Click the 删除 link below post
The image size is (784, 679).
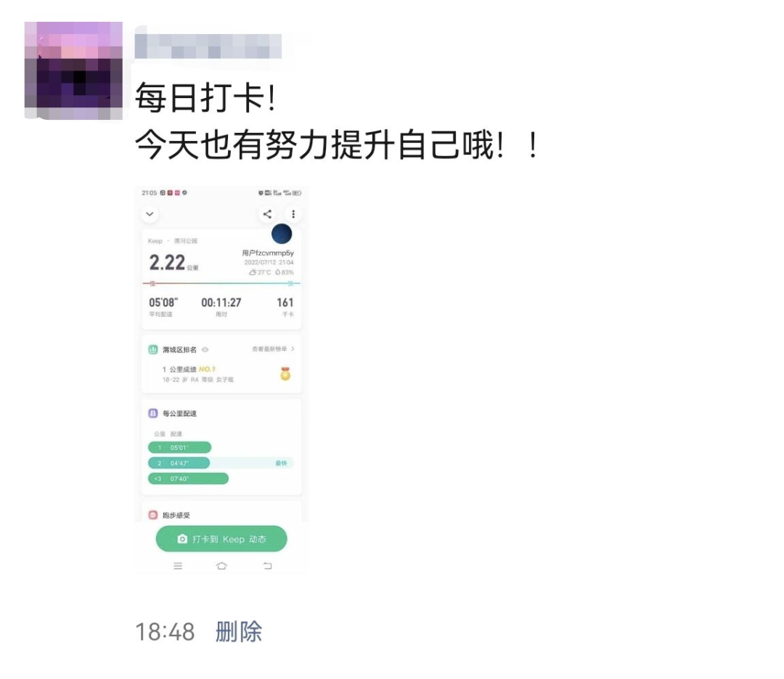239,632
